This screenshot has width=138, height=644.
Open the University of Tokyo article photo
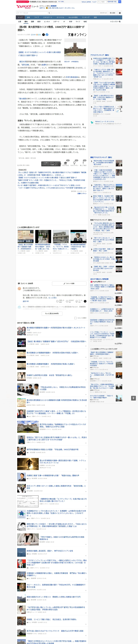75,49
